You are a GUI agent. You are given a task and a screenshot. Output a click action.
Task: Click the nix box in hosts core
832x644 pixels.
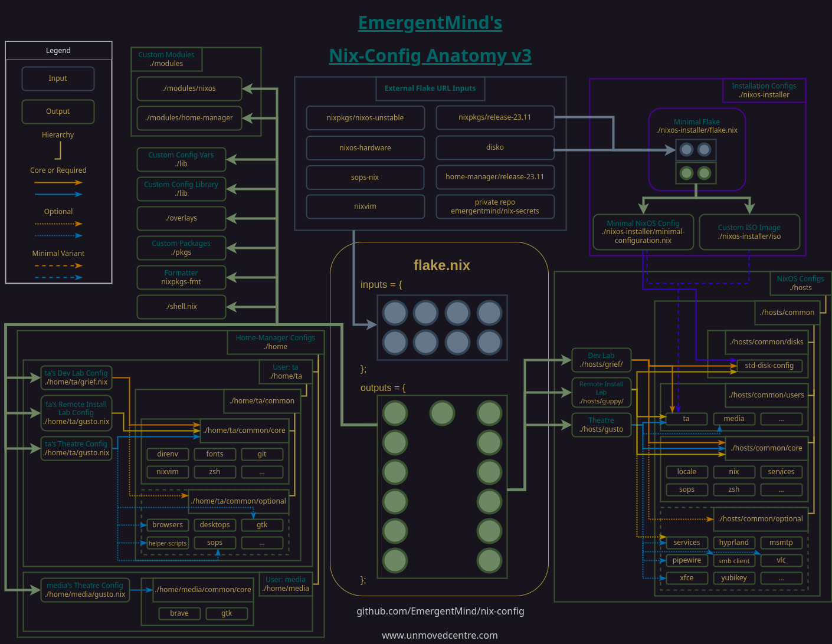(x=734, y=472)
